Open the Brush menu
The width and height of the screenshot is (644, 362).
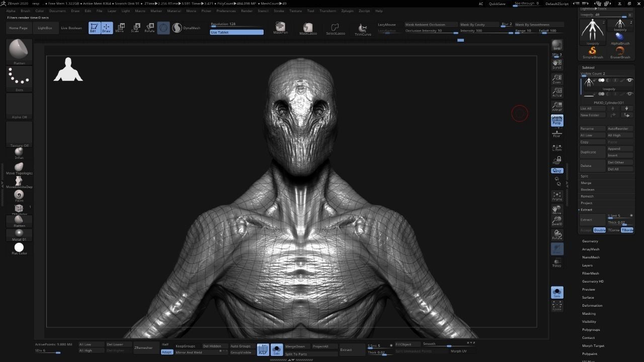[x=25, y=11]
